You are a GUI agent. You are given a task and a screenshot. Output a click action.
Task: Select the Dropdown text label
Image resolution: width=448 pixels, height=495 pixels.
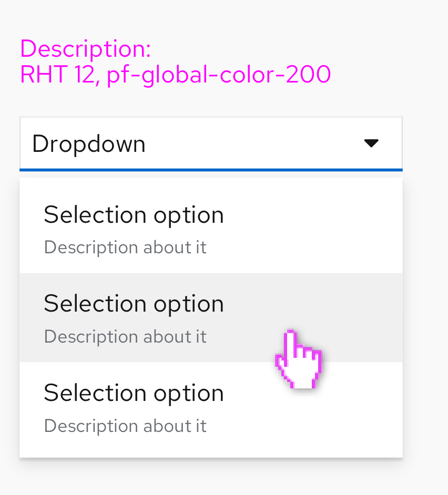pos(88,142)
